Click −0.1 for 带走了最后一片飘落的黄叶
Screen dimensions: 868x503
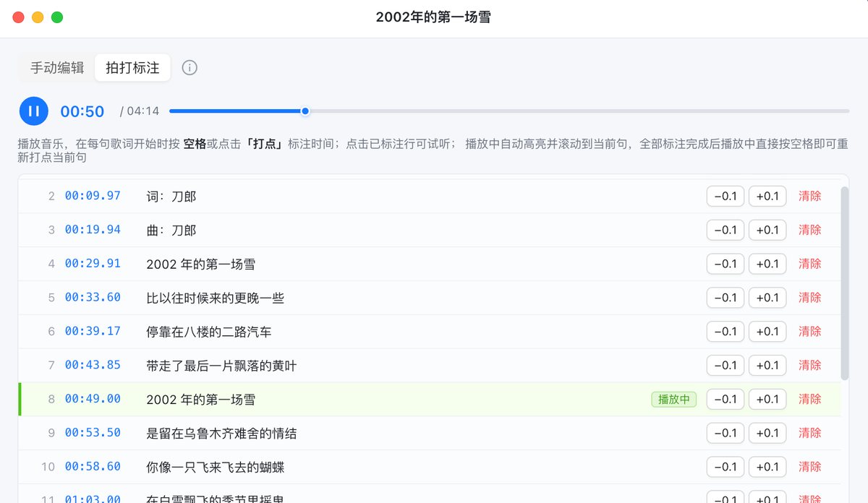(x=726, y=366)
